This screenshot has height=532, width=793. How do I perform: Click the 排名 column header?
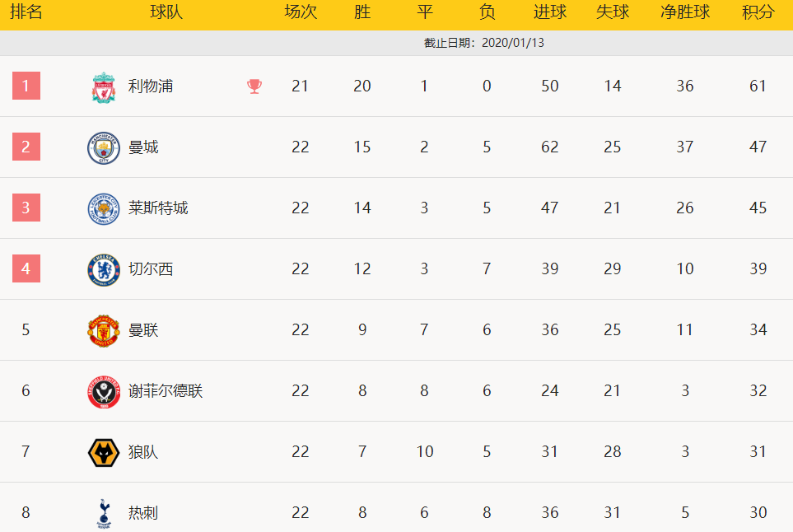coord(26,12)
